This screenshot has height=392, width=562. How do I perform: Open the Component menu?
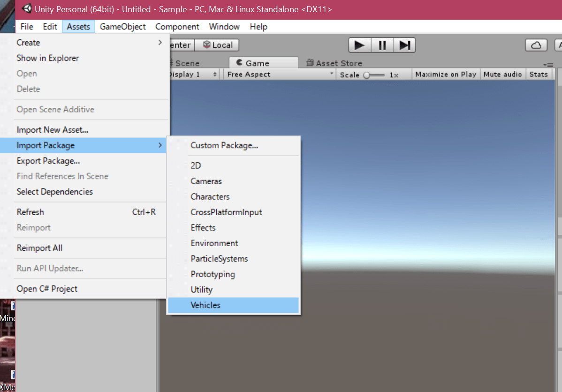point(177,27)
